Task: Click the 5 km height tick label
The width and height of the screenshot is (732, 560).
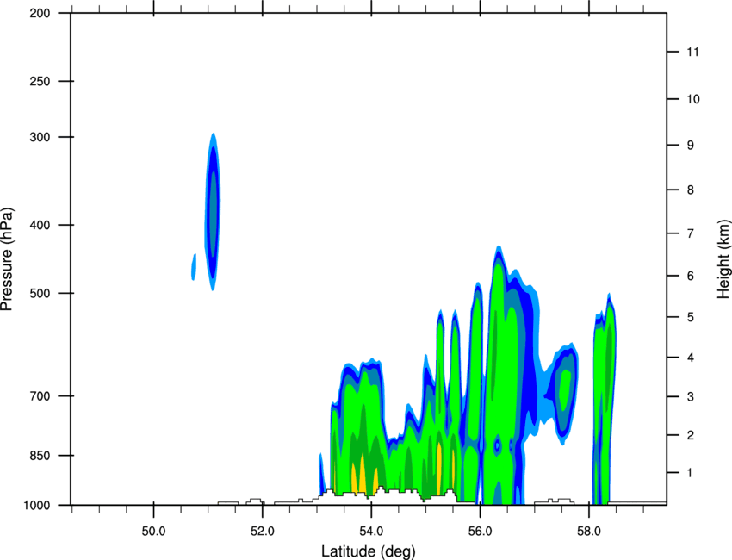Action: click(691, 318)
